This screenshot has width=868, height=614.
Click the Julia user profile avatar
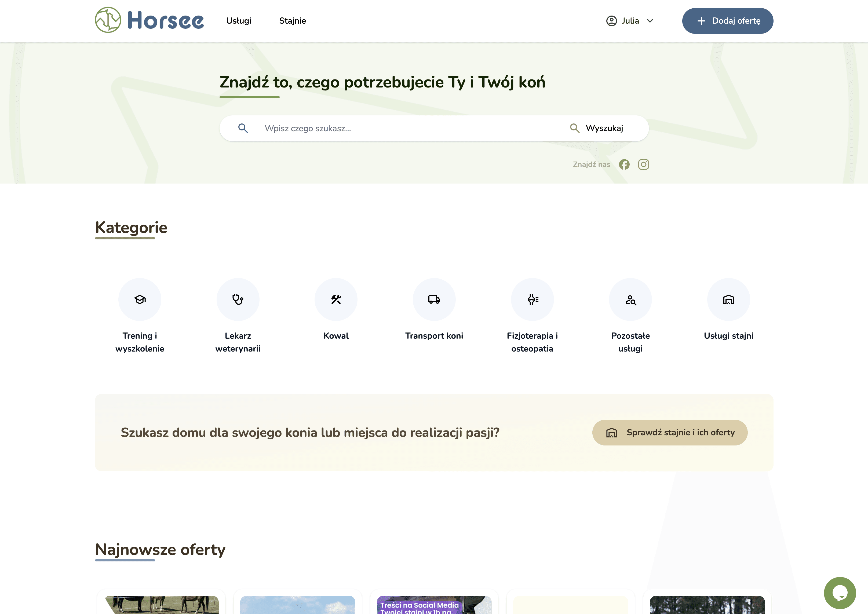coord(611,21)
